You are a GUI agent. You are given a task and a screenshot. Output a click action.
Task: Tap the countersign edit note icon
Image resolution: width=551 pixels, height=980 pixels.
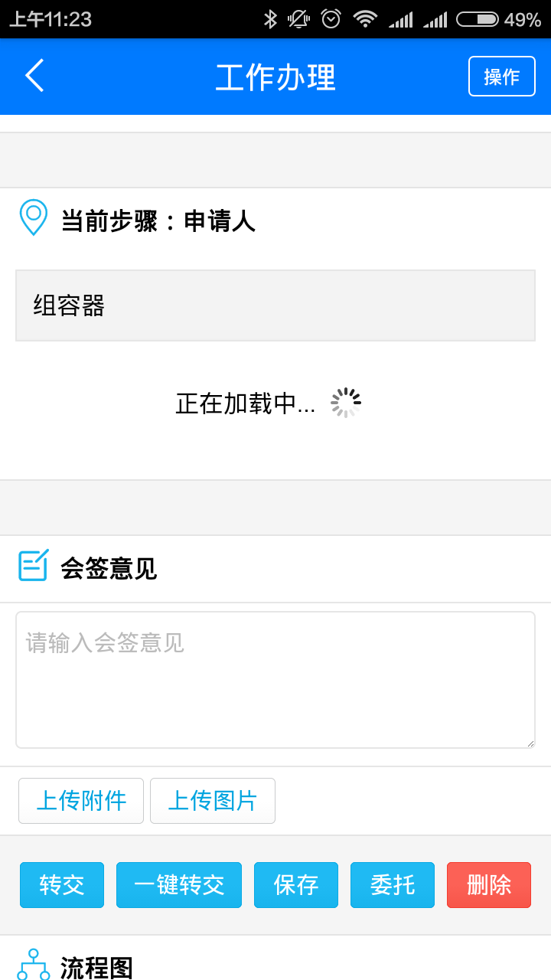tap(34, 566)
